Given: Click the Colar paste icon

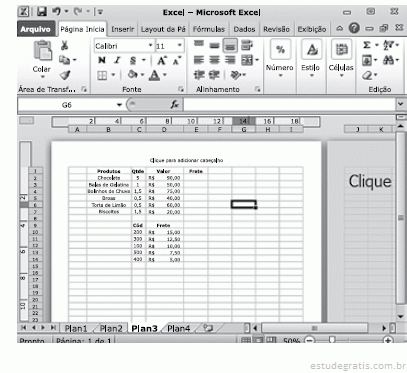Looking at the screenshot, I should coord(43,51).
